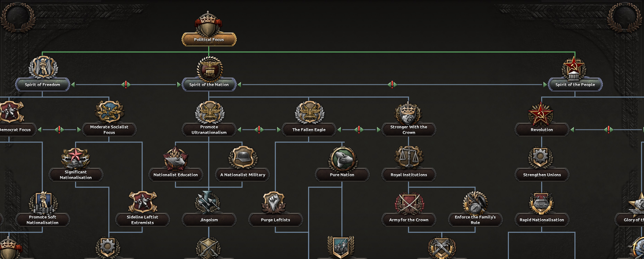Choose the Pure Nation hand icon
This screenshot has height=259, width=644.
click(x=343, y=159)
